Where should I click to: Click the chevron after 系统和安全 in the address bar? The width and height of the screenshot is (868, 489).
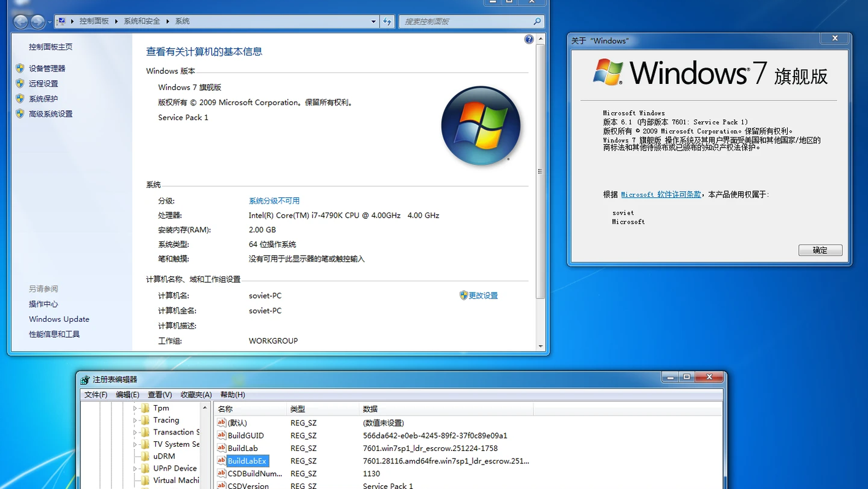pos(167,21)
